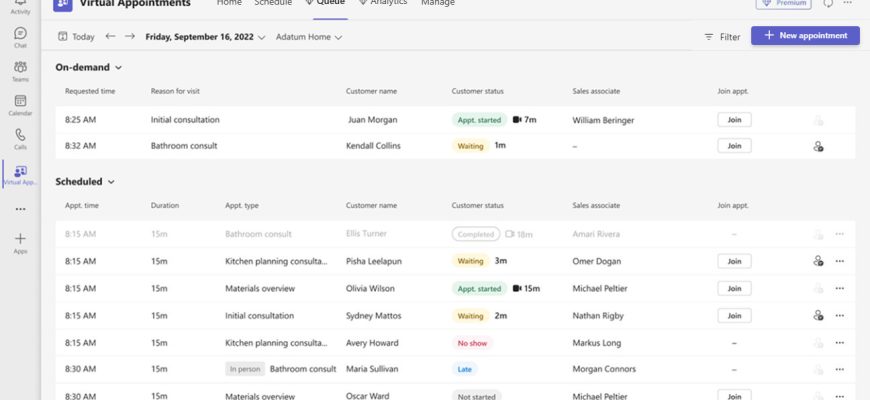
Task: Collapse the On-demand section
Action: (88, 67)
